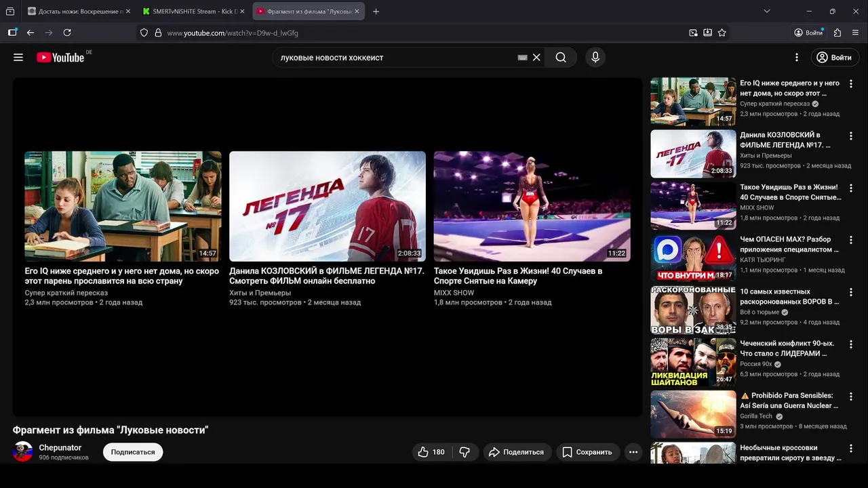Open the on-screen keyboard icon in search
Image resolution: width=868 pixels, height=488 pixels.
pos(522,58)
